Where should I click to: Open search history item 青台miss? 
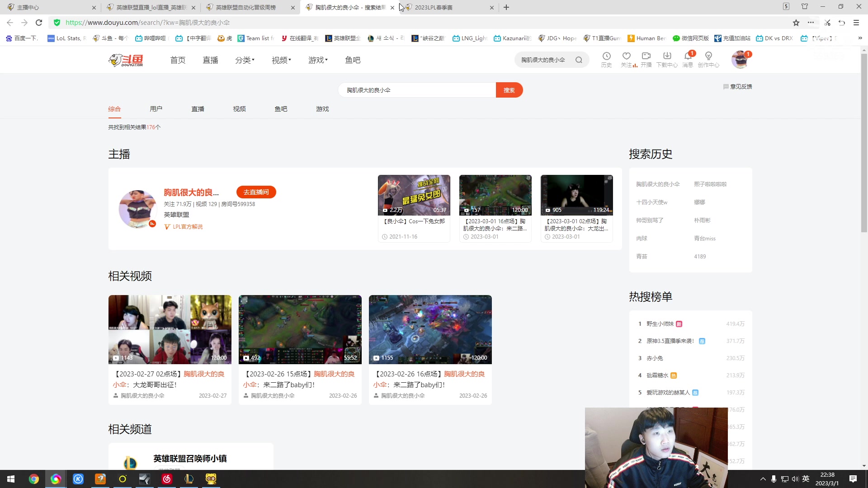tap(705, 238)
